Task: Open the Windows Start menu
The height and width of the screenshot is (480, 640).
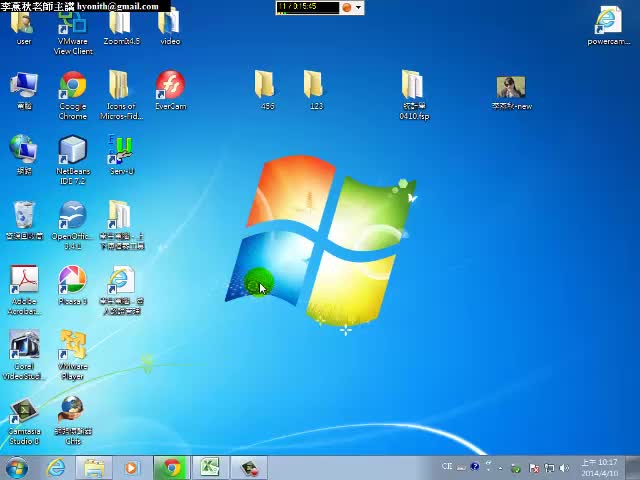Action: 16,468
